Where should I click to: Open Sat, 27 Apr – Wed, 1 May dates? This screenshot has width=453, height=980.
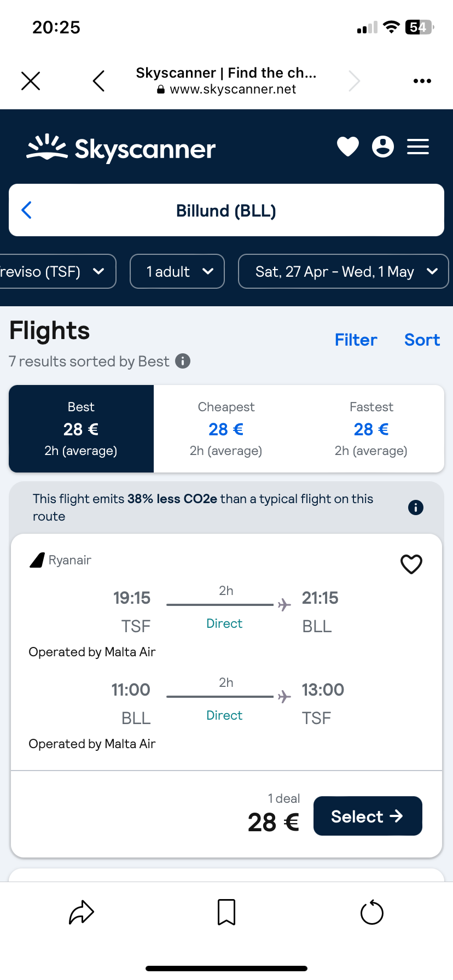coord(344,271)
